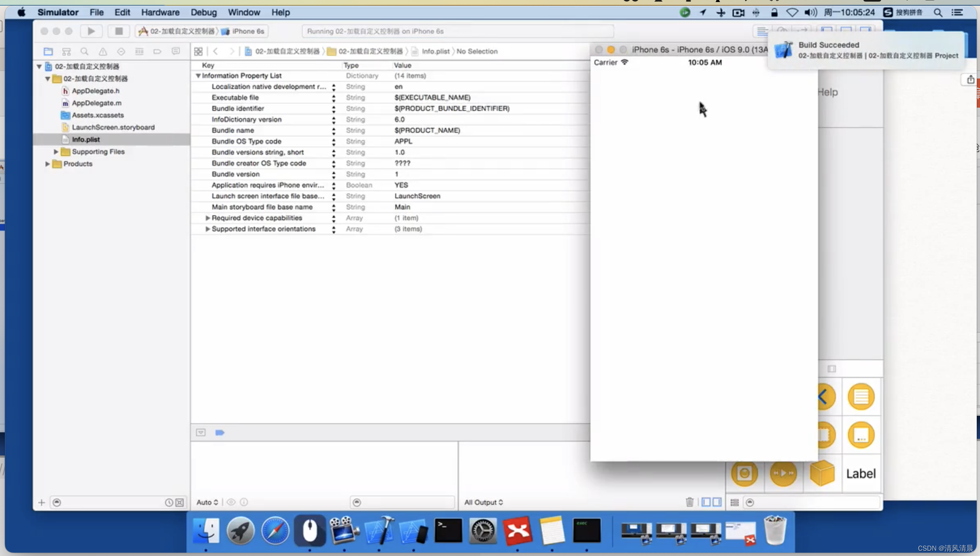Open the File menu
The image size is (980, 556).
click(x=96, y=12)
